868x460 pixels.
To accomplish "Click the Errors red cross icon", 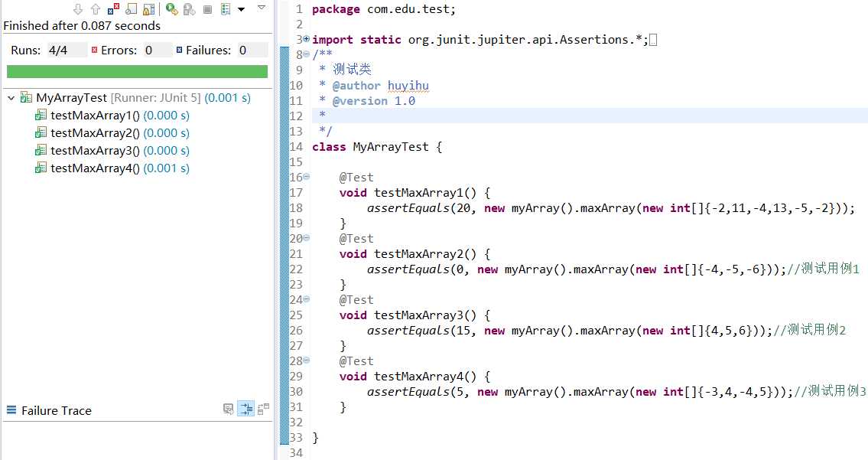I will coord(95,50).
